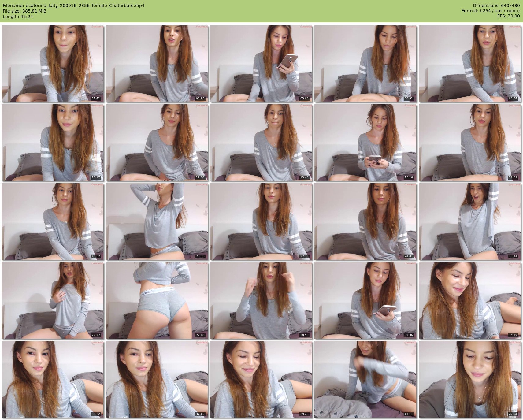Click the File size 385.81 MiB line

pyautogui.click(x=24, y=11)
